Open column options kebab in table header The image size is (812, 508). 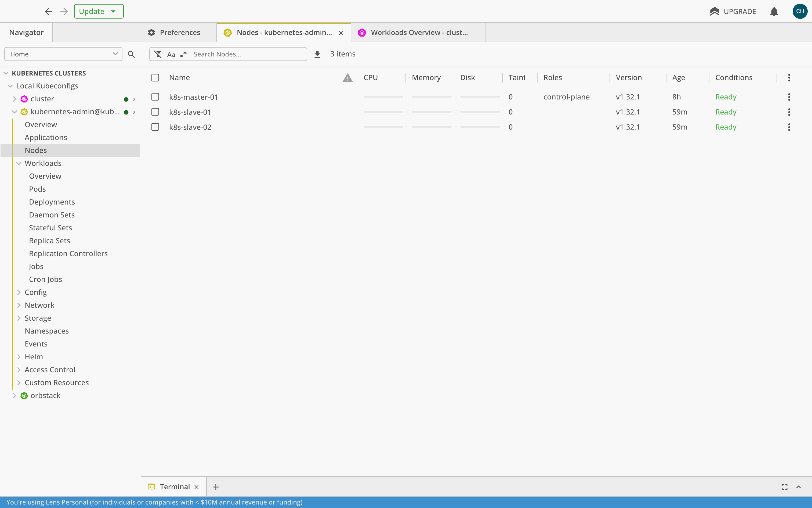click(789, 78)
